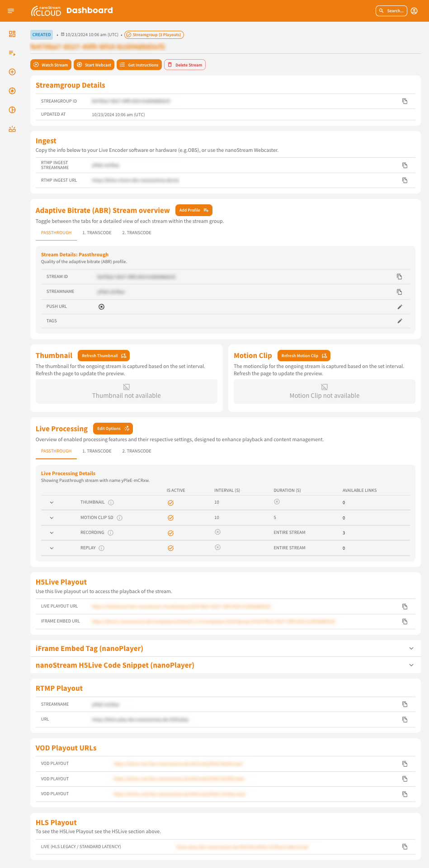Viewport: 429px width, 868px height.
Task: Click the create stream plus sidebar icon
Action: click(12, 72)
